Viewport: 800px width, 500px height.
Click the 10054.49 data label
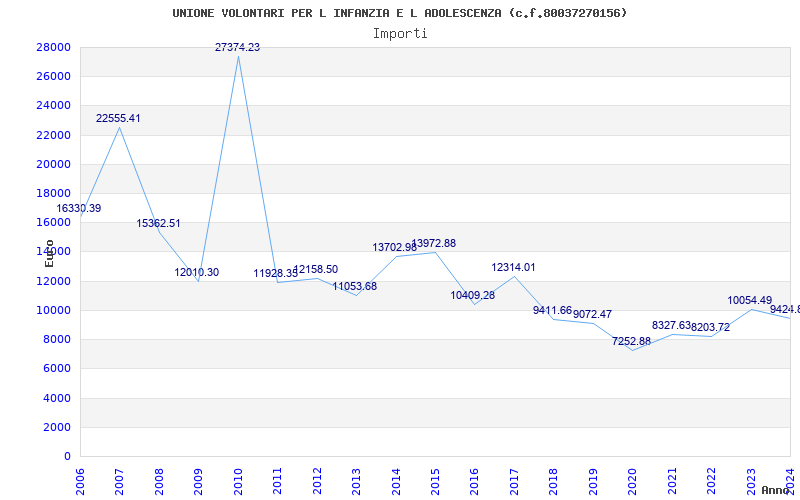749,300
